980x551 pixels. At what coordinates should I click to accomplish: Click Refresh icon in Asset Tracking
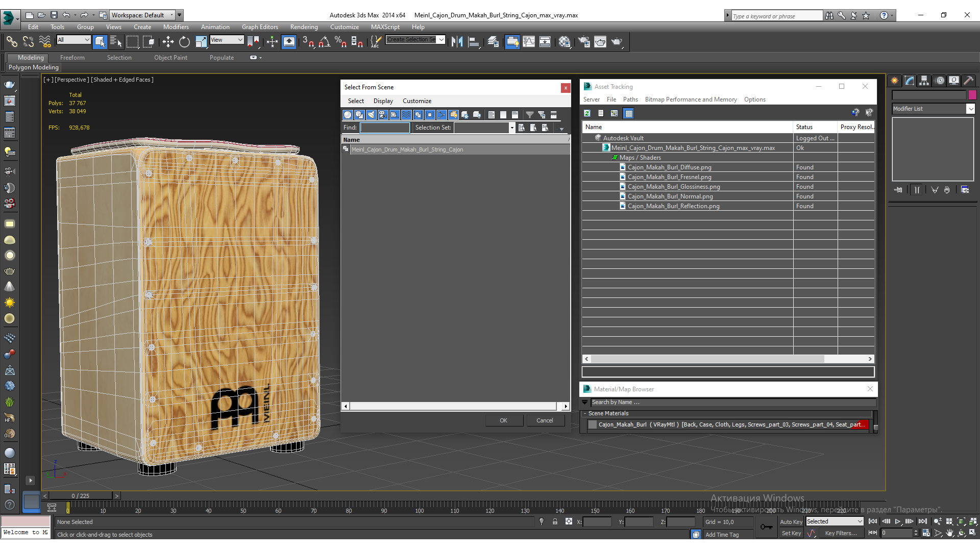tap(587, 113)
